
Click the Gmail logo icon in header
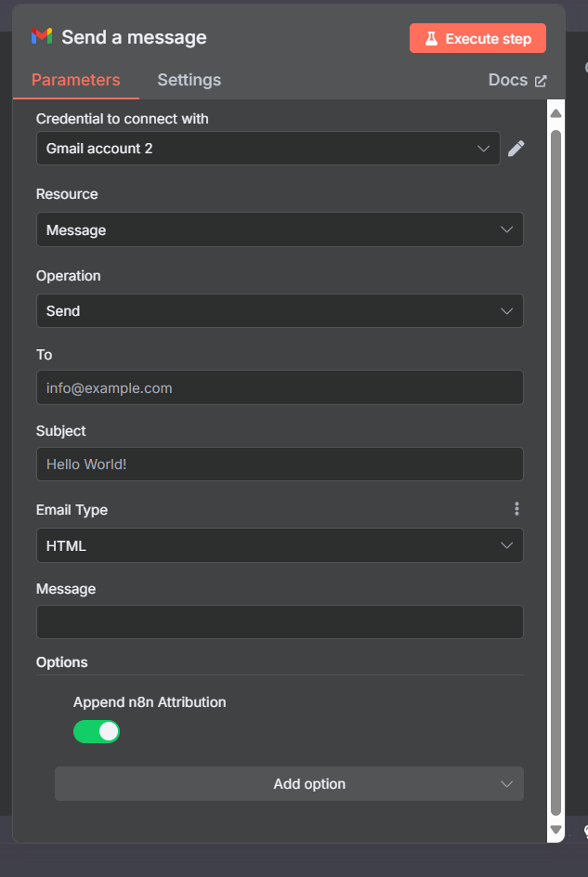[x=42, y=36]
